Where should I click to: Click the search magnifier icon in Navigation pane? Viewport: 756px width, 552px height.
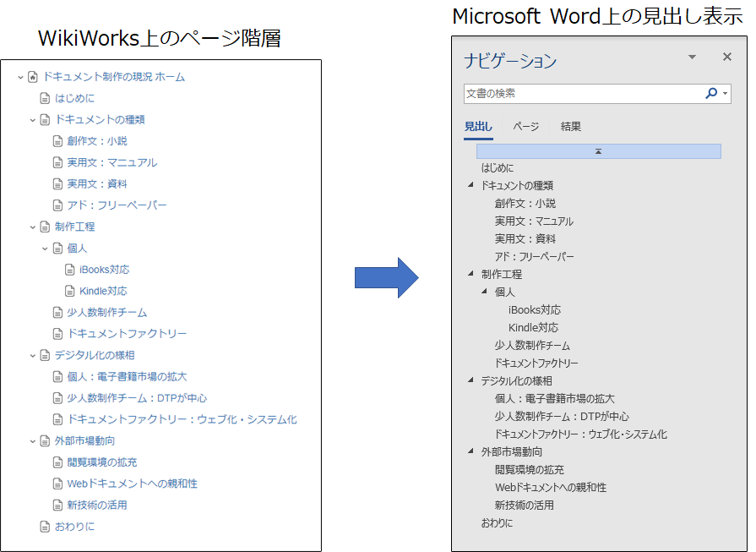click(711, 94)
